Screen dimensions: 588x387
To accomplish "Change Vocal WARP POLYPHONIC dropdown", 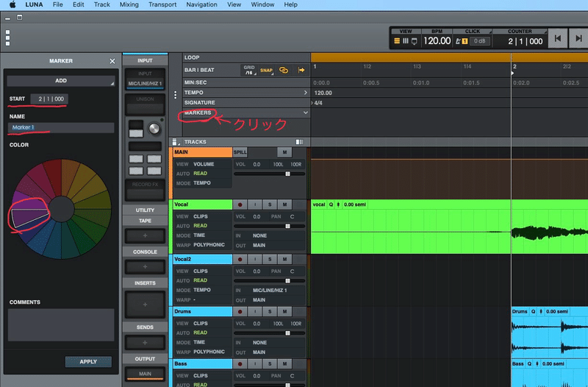I will coord(209,245).
